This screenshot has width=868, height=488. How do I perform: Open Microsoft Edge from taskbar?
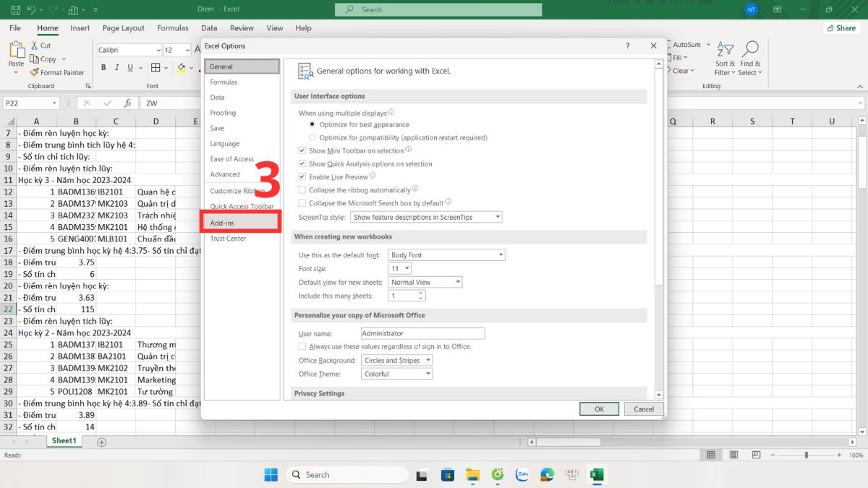point(547,475)
